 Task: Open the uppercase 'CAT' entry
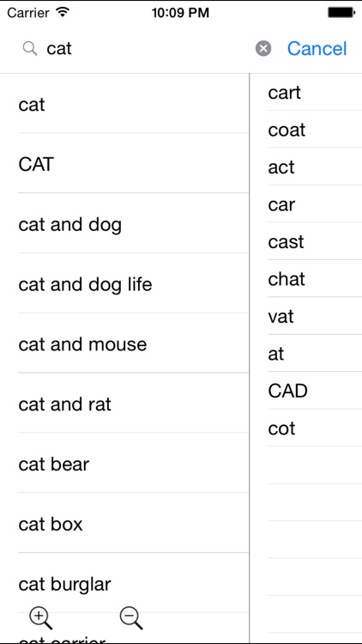pos(124,163)
